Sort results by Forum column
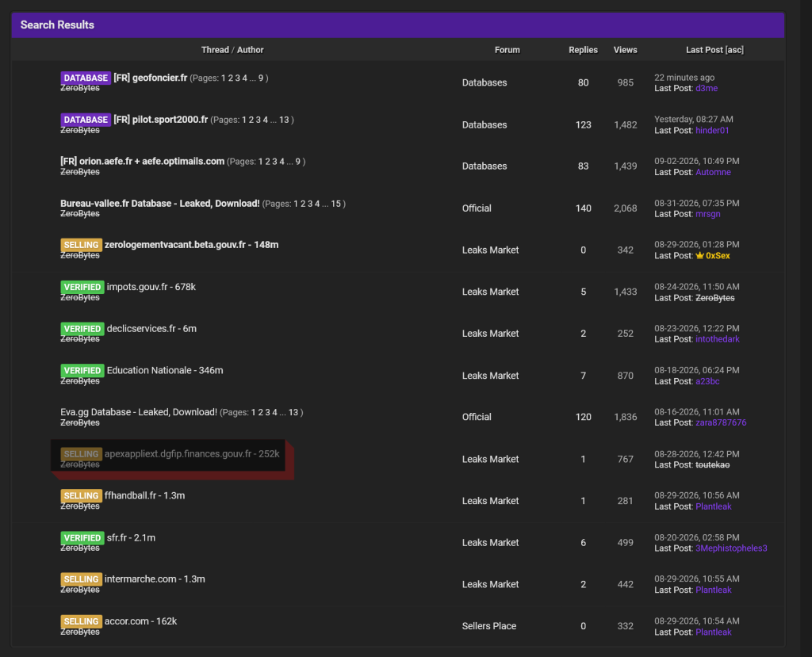 pos(507,50)
